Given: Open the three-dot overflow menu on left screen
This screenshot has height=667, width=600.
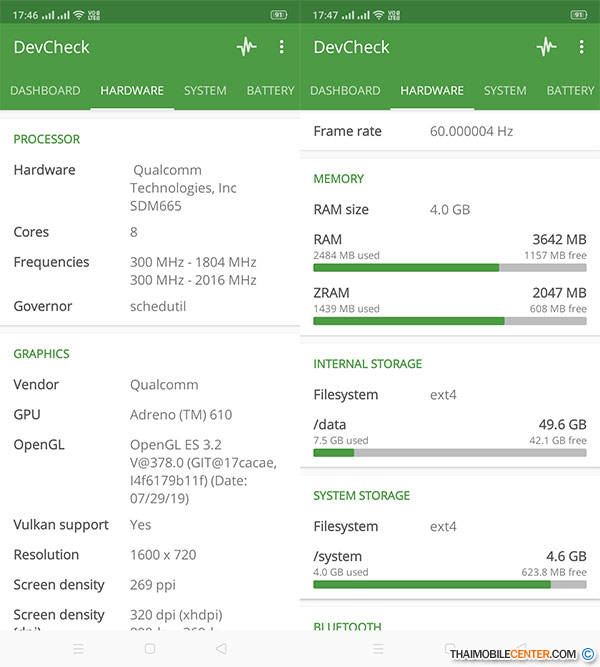Looking at the screenshot, I should (x=282, y=47).
